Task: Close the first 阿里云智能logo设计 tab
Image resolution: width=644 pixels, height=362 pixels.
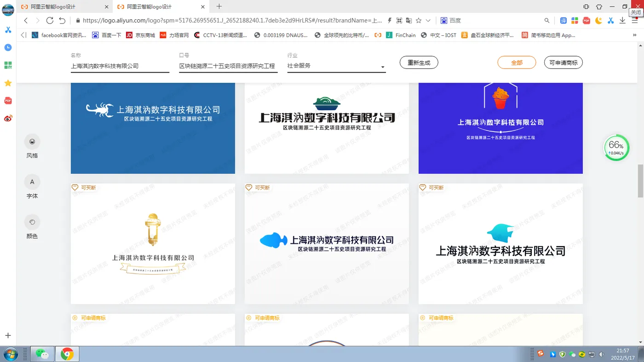Action: tap(107, 6)
